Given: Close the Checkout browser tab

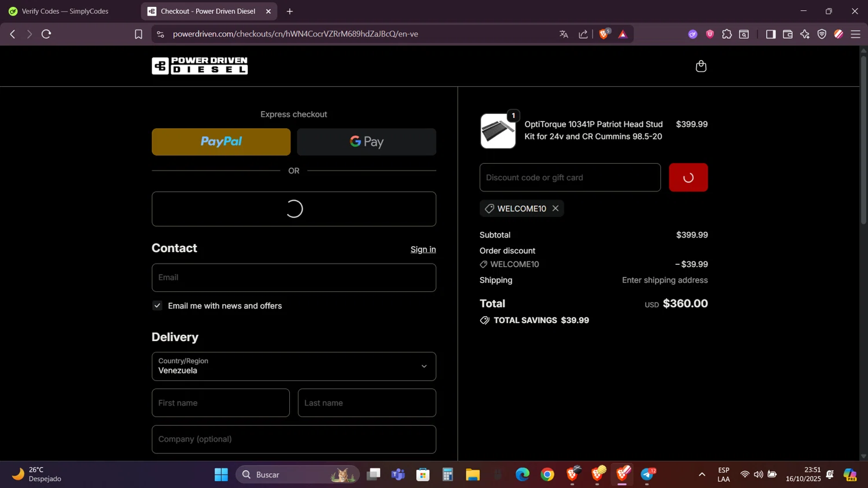Looking at the screenshot, I should pos(269,11).
